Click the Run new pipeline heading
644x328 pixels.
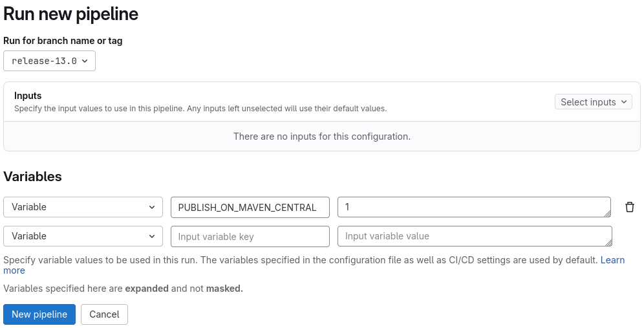click(x=71, y=14)
